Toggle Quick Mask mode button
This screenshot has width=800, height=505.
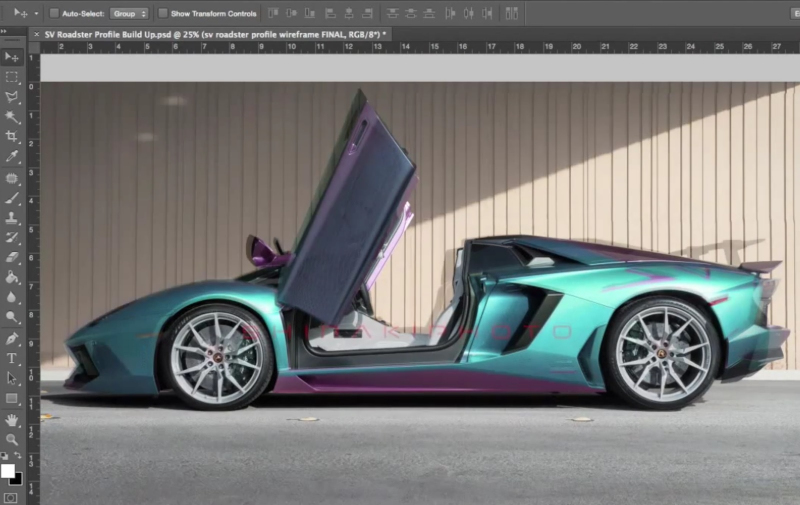pos(12,497)
